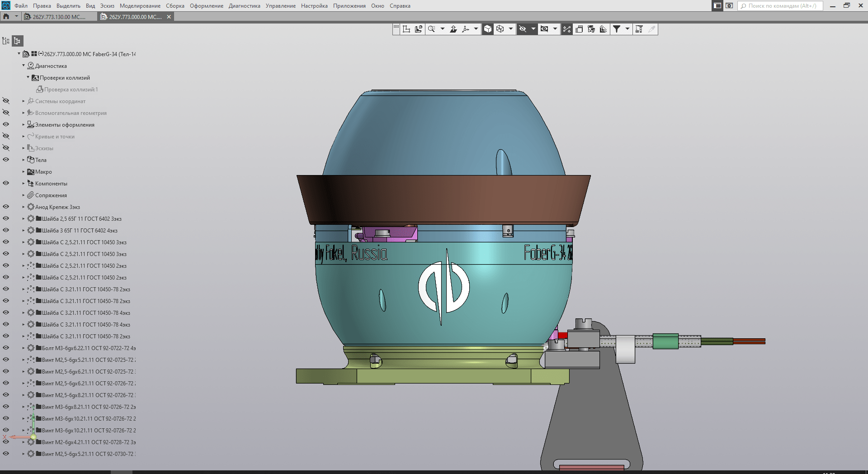This screenshot has height=474, width=868.
Task: Show hidden Вспомогательная геометрия group
Action: (x=6, y=113)
